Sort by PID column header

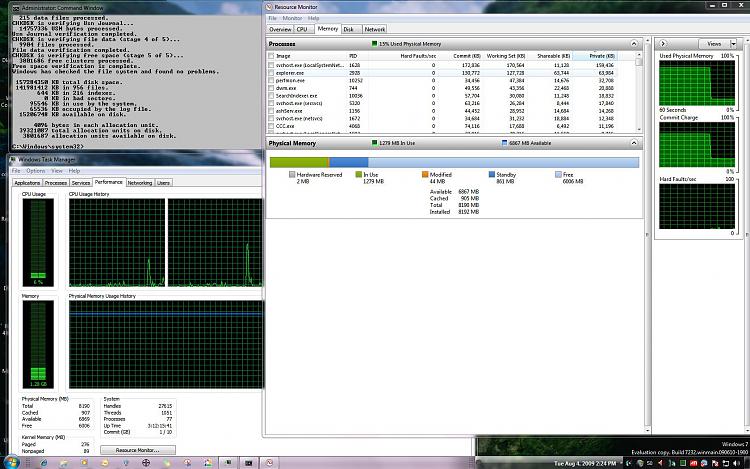pos(357,56)
